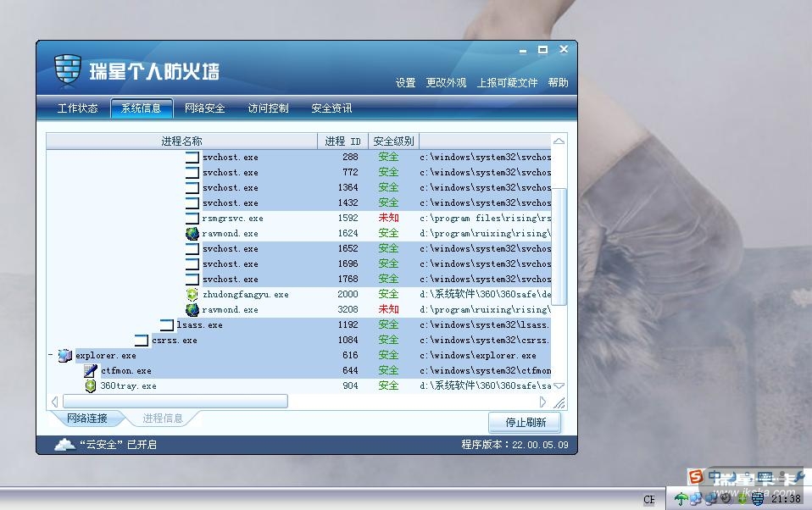Collapse the explorer.exe process tree
The width and height of the screenshot is (812, 510).
(x=50, y=355)
